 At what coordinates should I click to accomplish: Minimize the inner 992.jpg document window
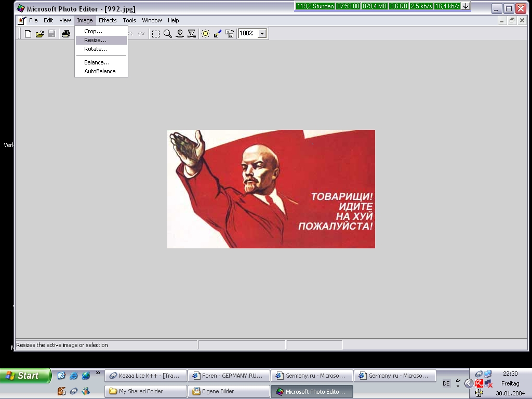pyautogui.click(x=502, y=21)
